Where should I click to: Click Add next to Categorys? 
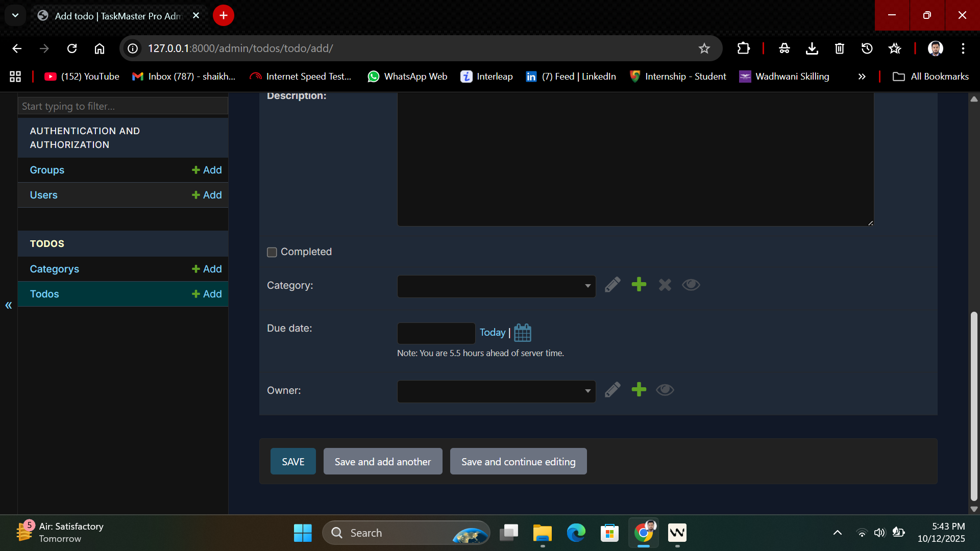click(x=207, y=269)
